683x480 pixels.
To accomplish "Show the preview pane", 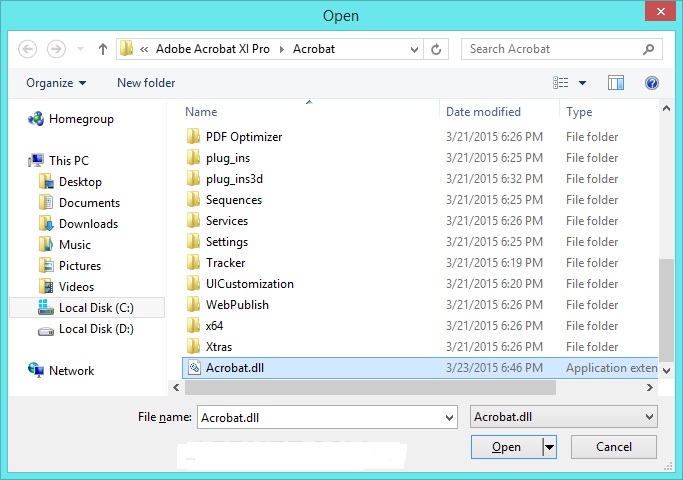I will (616, 83).
